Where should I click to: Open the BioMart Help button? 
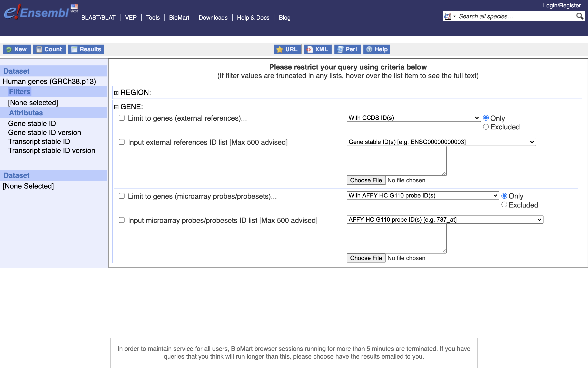[377, 49]
